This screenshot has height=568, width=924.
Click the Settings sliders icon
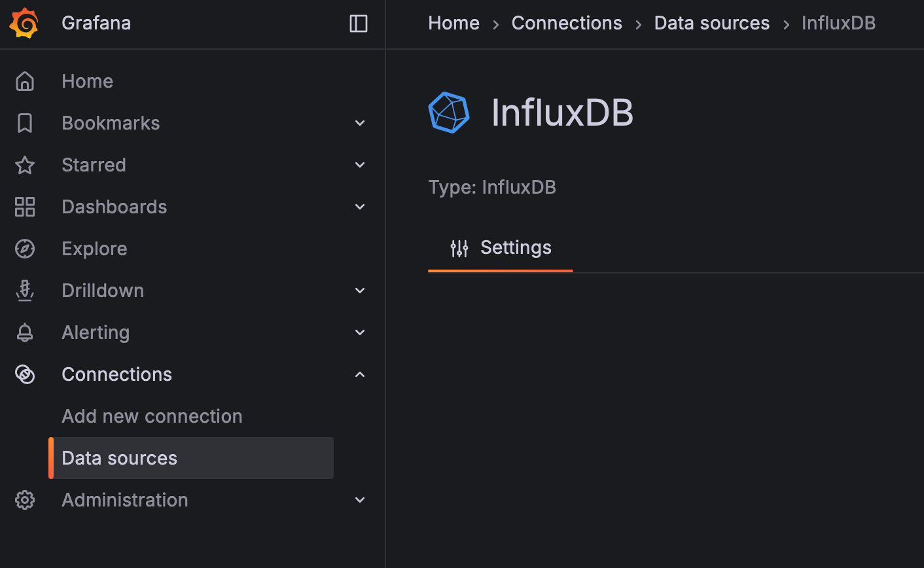click(459, 248)
